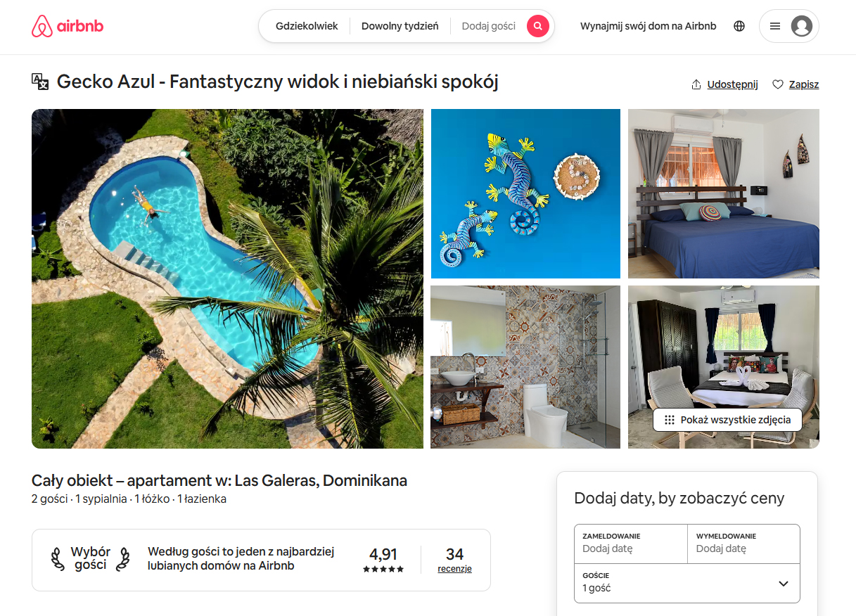This screenshot has height=616, width=856.
Task: Open the globe language selector
Action: pyautogui.click(x=739, y=27)
